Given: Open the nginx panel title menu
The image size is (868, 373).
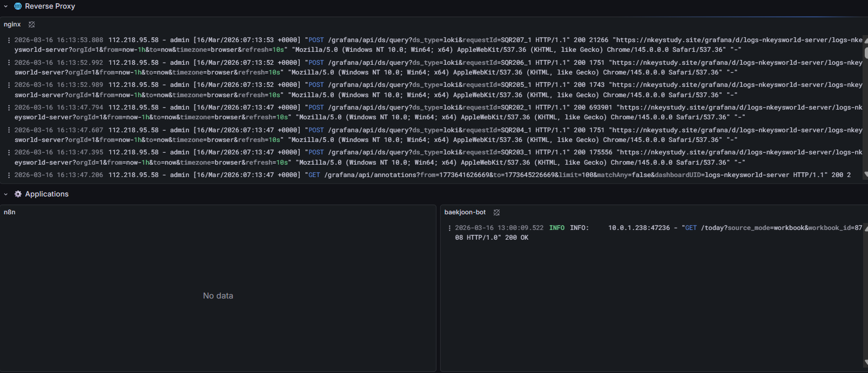Looking at the screenshot, I should coord(12,25).
